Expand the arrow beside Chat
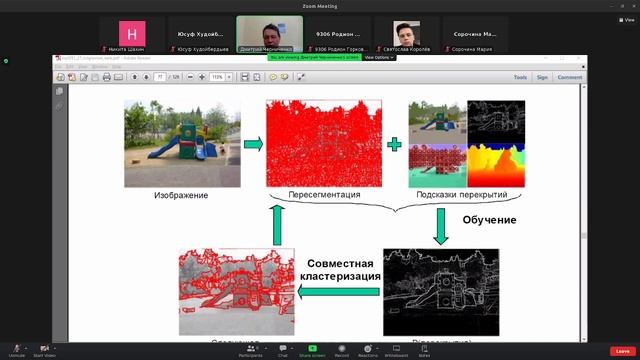Image resolution: width=640 pixels, height=360 pixels. (x=292, y=348)
